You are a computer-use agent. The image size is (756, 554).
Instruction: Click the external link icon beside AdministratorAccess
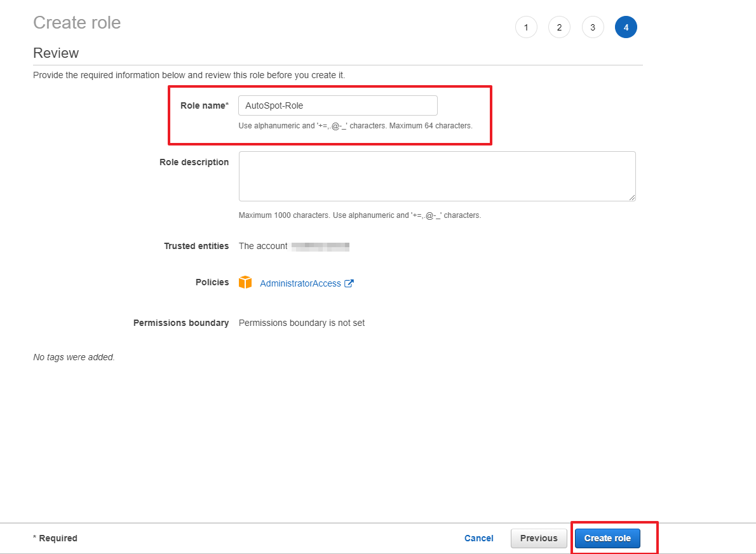(349, 284)
